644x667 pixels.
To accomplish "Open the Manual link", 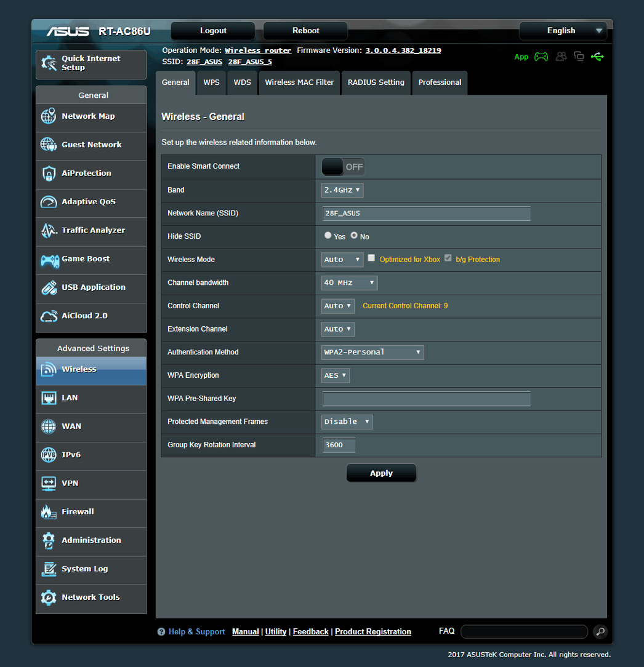I will (245, 632).
